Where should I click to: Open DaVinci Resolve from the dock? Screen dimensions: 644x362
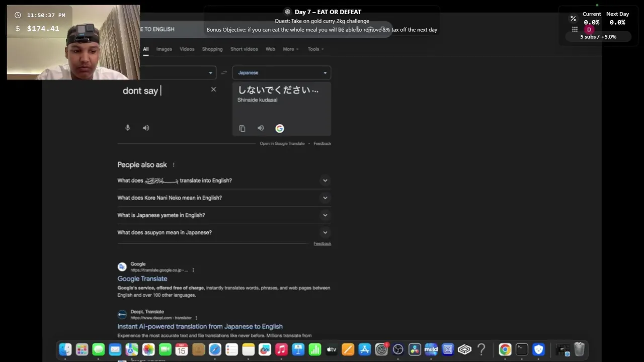click(x=415, y=349)
